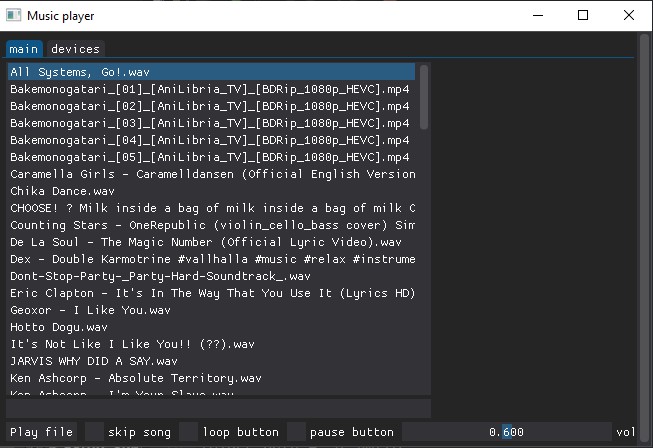Toggle the pause button checkbox

296,432
